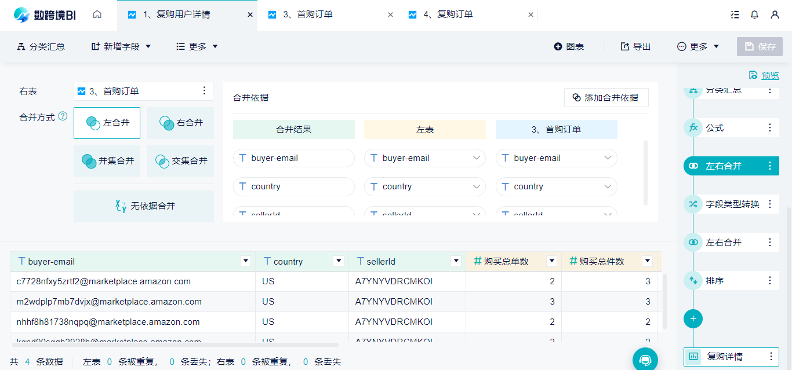792x370 pixels.
Task: Open the notification bell
Action: [755, 15]
